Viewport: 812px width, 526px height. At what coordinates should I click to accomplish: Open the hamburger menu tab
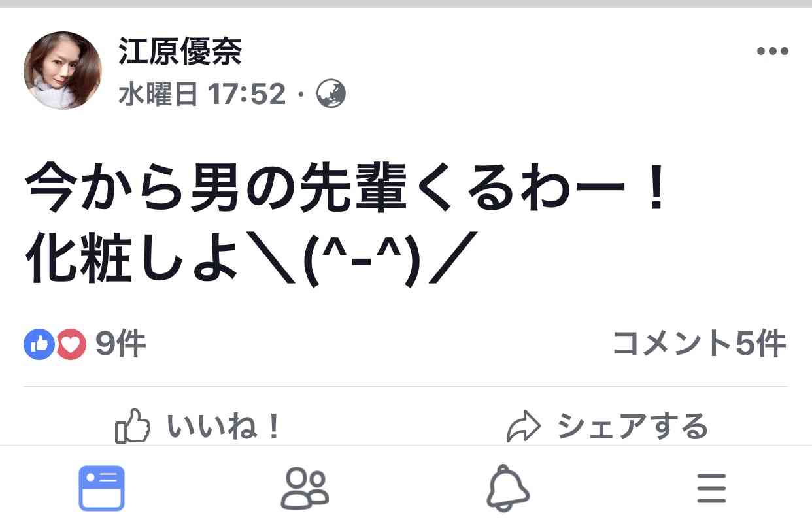711,488
